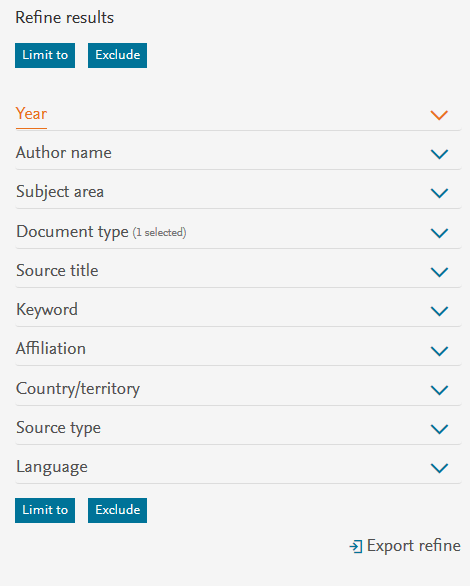Click the Author name filter label
The height and width of the screenshot is (586, 470).
coord(64,152)
